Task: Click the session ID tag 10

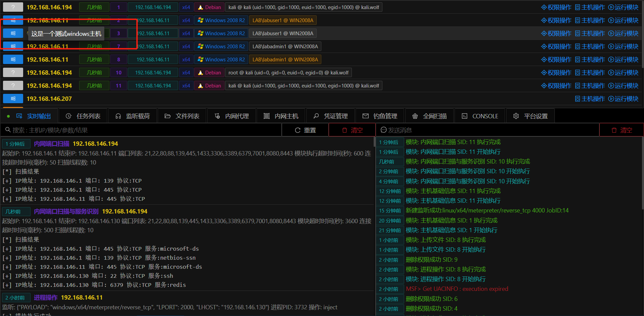Action: tap(118, 72)
